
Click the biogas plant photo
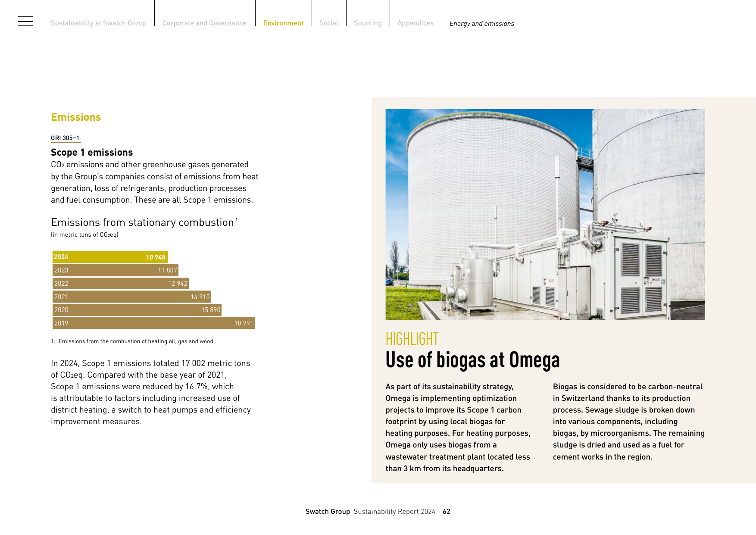pyautogui.click(x=545, y=214)
